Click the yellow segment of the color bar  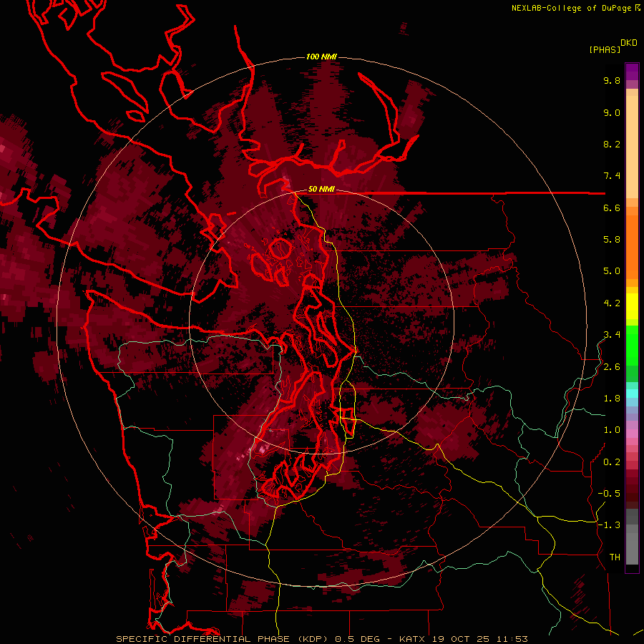(632, 306)
